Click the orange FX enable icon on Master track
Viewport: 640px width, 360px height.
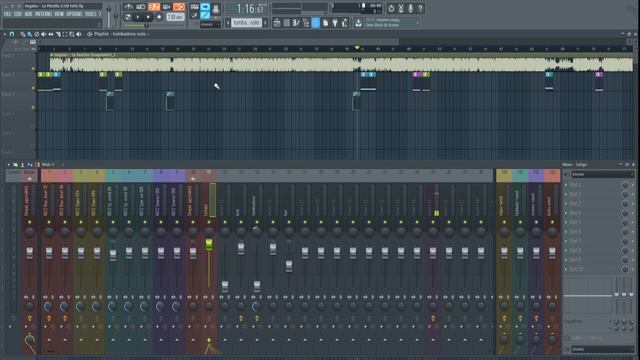[x=29, y=318]
